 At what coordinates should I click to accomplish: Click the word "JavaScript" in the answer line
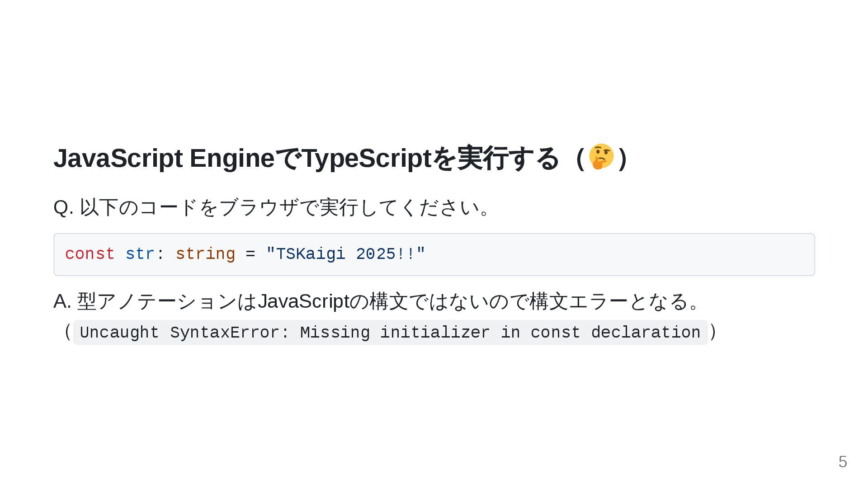pos(303,301)
